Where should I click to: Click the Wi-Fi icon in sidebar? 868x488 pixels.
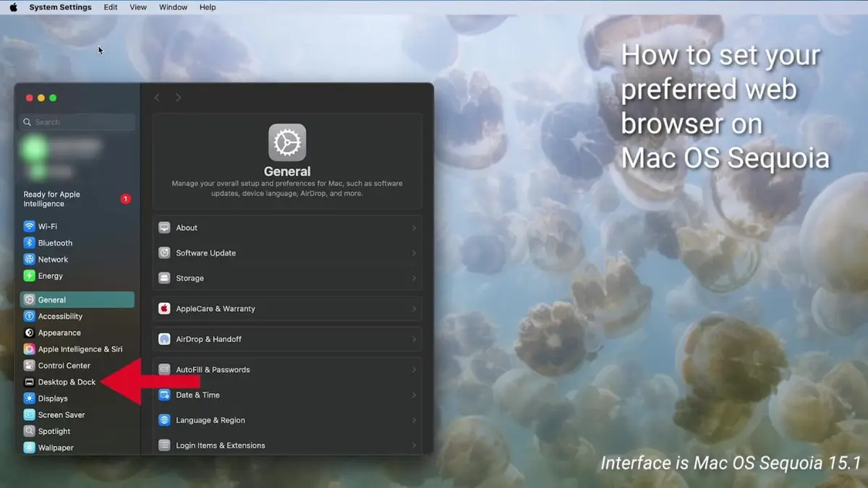[29, 226]
